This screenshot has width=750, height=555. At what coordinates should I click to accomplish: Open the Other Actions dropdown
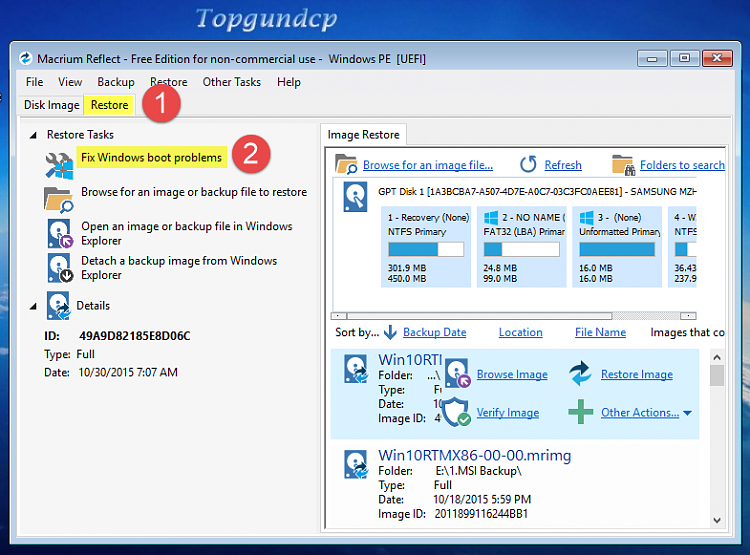(687, 413)
